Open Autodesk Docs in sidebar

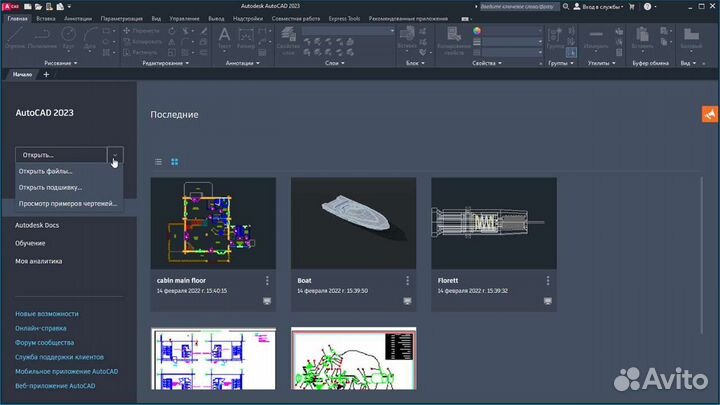tap(37, 225)
